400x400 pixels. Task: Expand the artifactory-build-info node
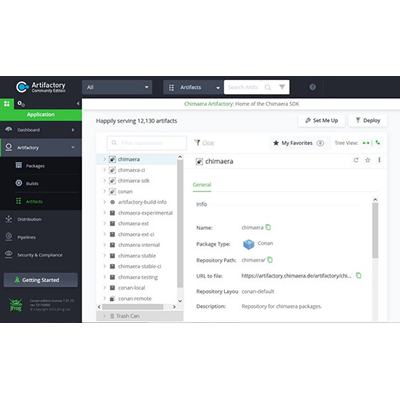pos(104,202)
